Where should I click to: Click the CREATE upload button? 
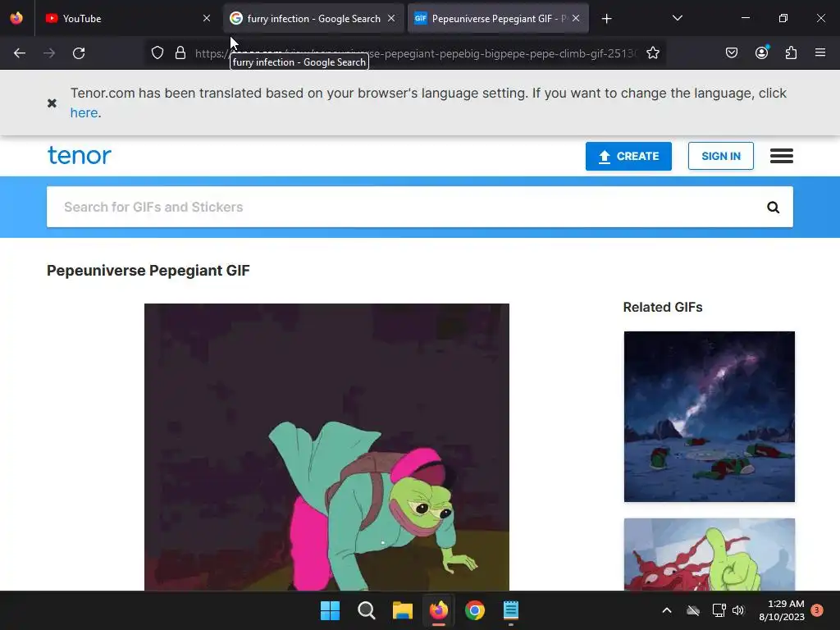coord(628,156)
